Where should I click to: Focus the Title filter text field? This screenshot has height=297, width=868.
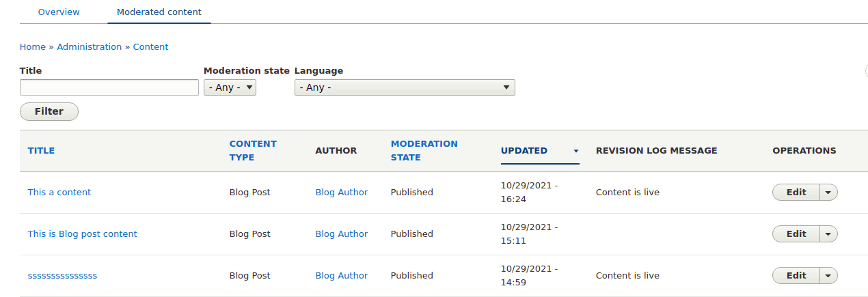coord(109,87)
